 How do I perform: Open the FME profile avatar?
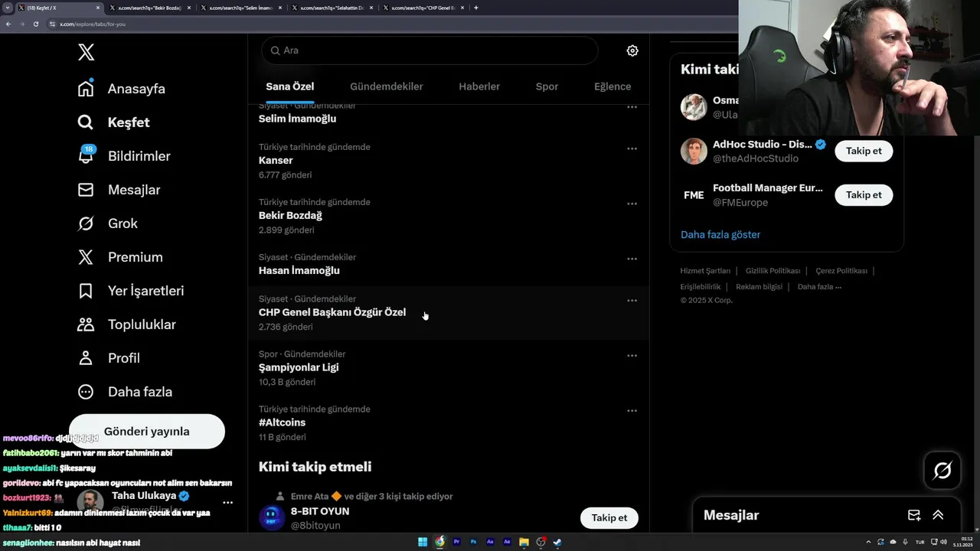point(694,195)
